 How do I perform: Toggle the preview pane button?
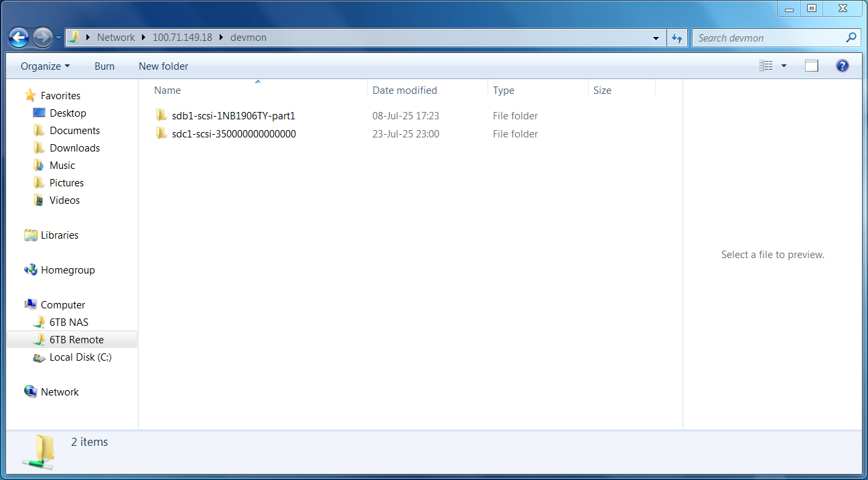[812, 66]
